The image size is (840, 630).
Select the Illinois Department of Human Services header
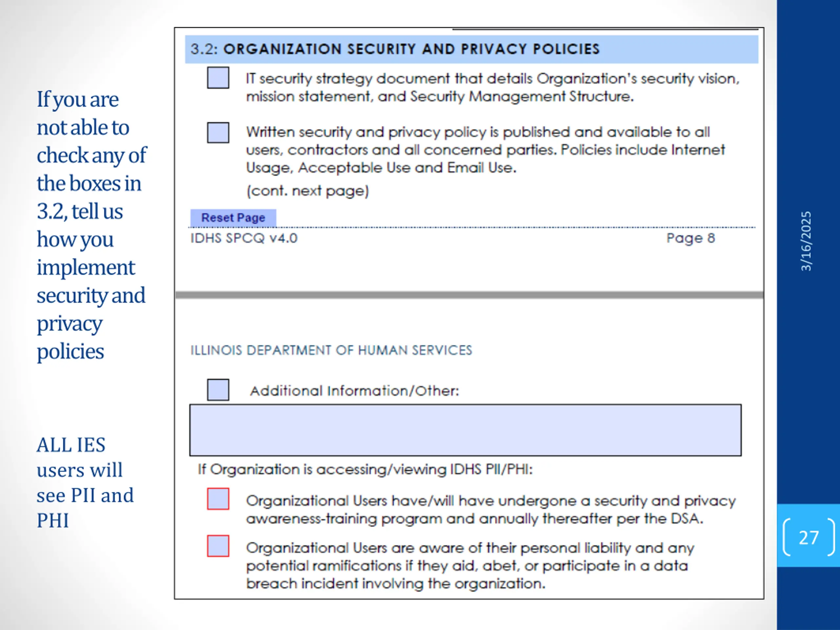click(x=331, y=350)
